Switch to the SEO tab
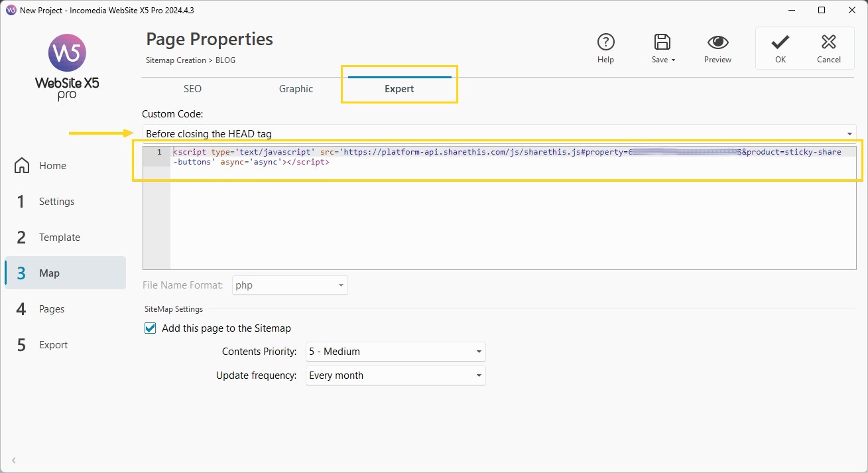 pyautogui.click(x=192, y=89)
